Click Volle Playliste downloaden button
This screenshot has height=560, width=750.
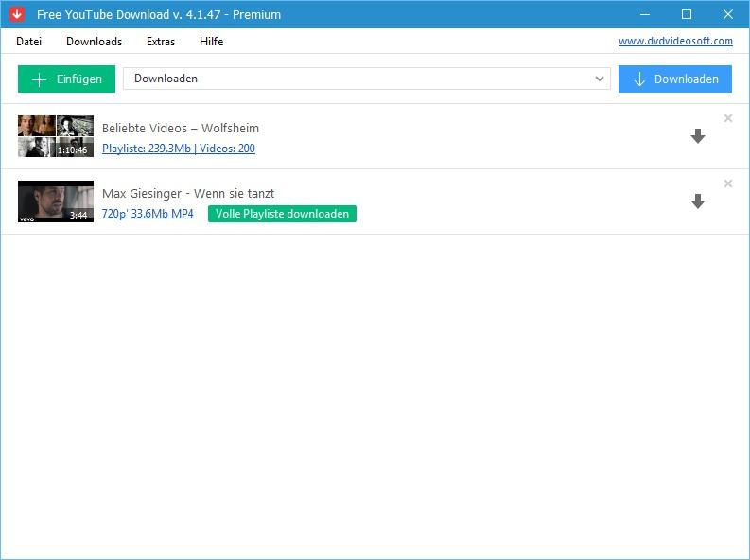(x=282, y=214)
